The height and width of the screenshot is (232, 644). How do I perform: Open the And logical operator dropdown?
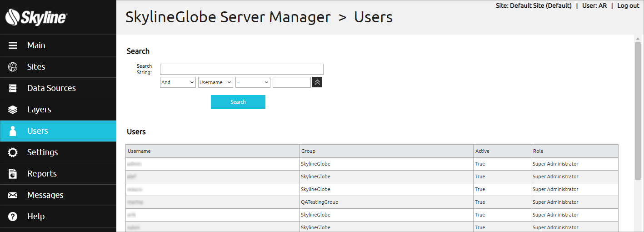(x=178, y=82)
